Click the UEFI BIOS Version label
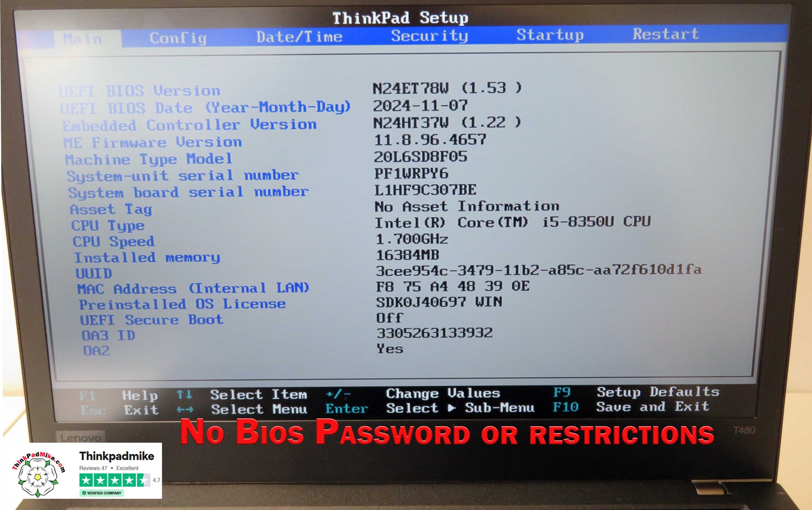The image size is (812, 510). tap(139, 91)
